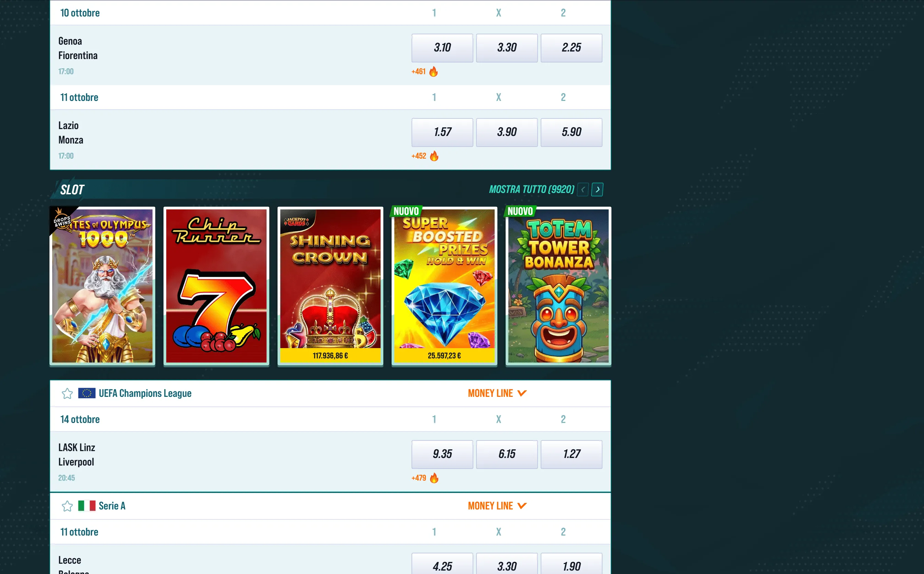
Task: Bet draw Genoa-Fiorentina at 3.30
Action: click(507, 48)
